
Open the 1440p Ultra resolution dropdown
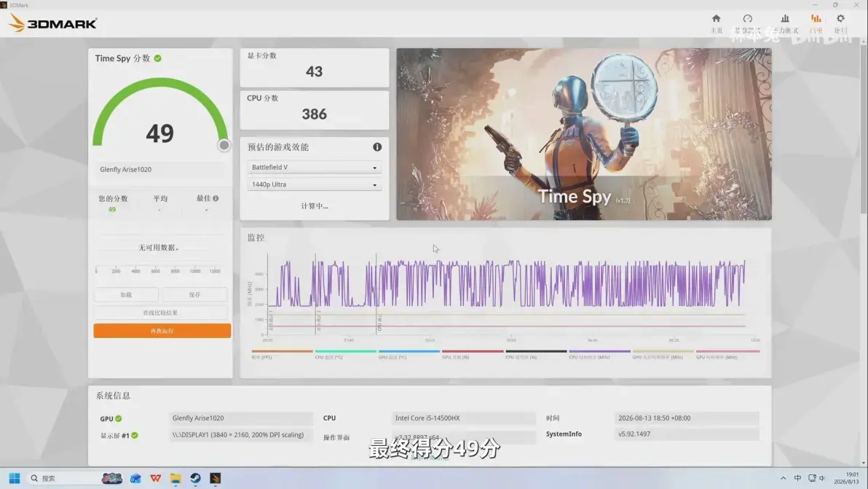314,184
